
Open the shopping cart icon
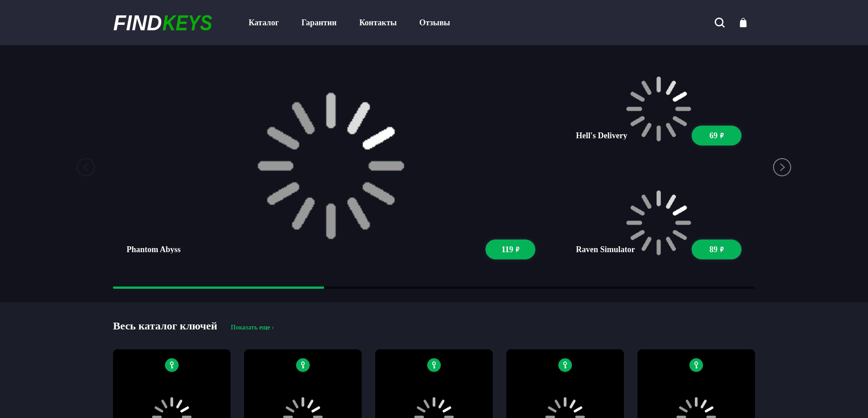click(x=743, y=23)
